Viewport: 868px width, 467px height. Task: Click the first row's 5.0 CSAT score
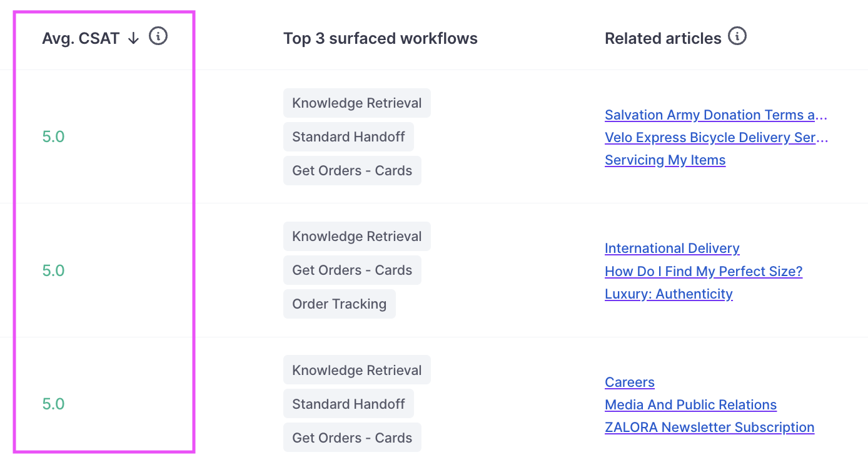[x=53, y=137]
